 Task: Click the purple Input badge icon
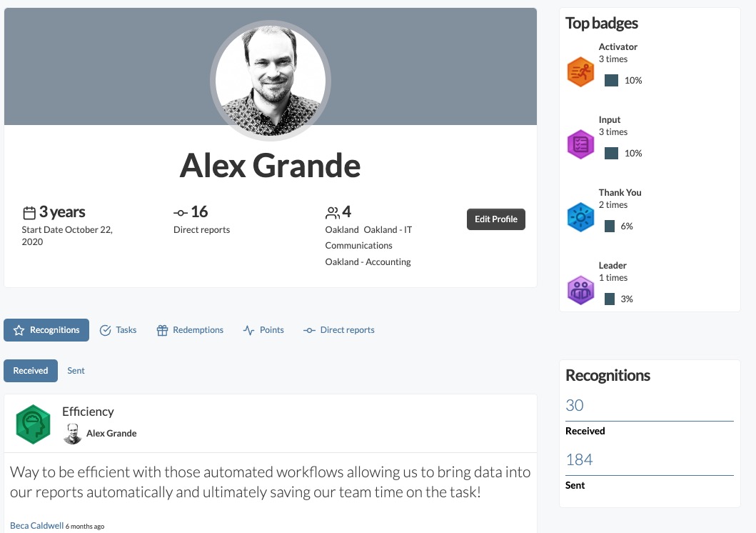coord(580,144)
